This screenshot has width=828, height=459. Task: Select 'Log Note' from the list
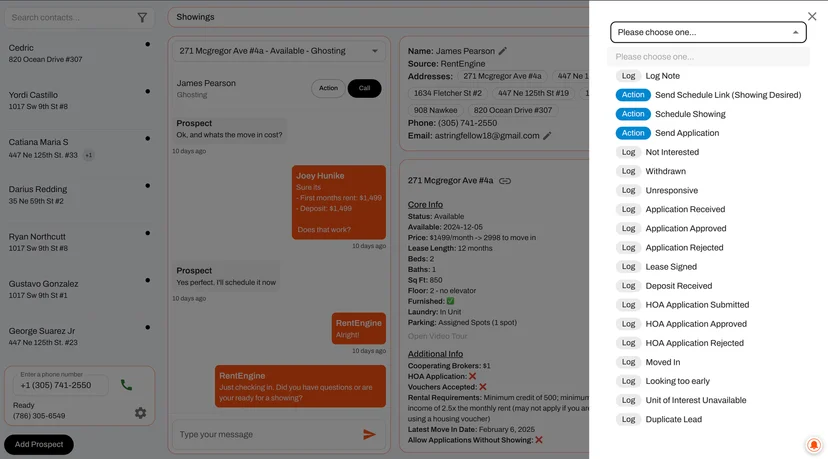coord(708,76)
